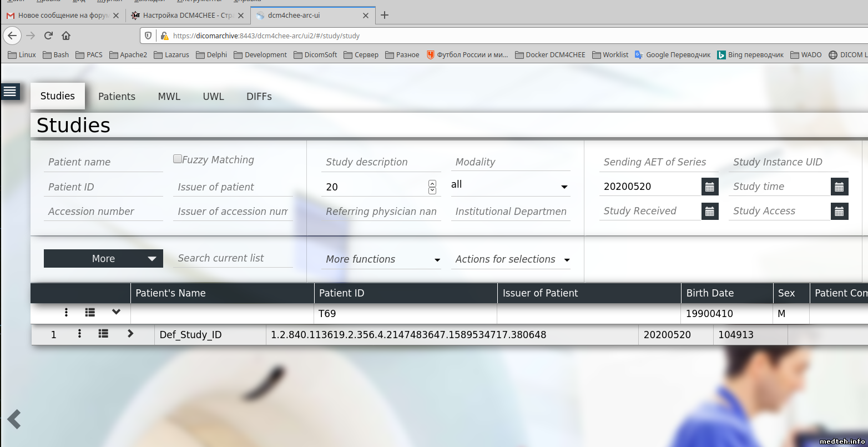868x447 pixels.
Task: Show attributes list icon for patient T69
Action: tap(90, 313)
